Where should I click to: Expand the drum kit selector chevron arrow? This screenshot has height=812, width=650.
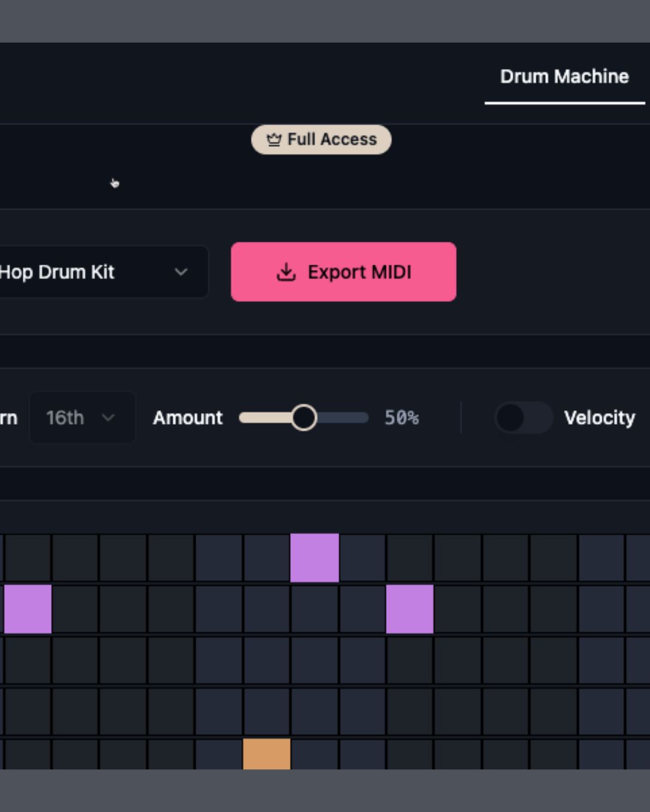(181, 272)
